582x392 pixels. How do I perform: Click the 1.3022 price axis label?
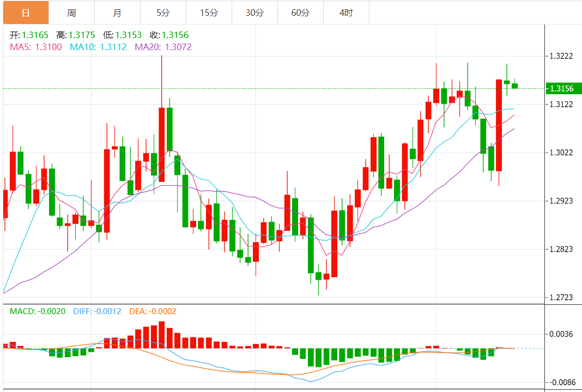pos(561,153)
